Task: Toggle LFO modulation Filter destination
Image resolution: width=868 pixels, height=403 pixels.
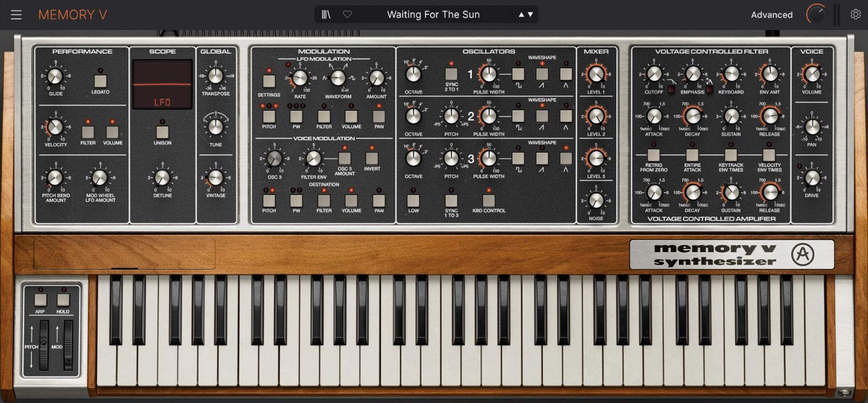Action: (324, 116)
